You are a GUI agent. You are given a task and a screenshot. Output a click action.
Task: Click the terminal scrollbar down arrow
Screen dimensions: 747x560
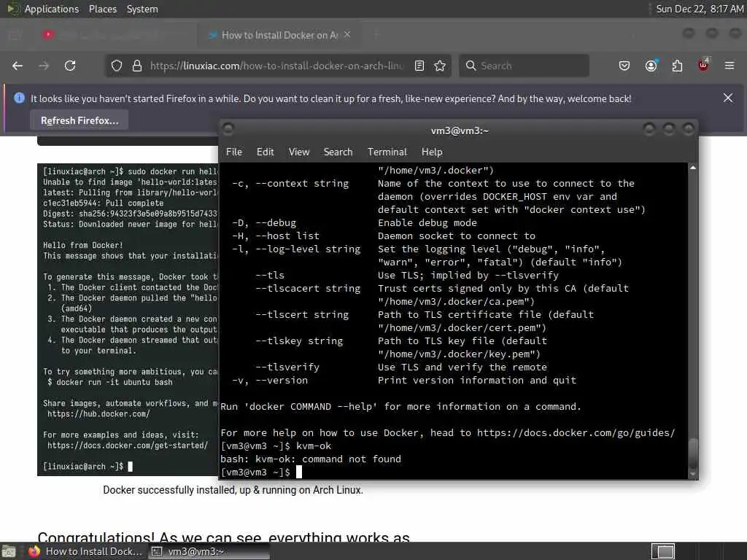(x=693, y=474)
